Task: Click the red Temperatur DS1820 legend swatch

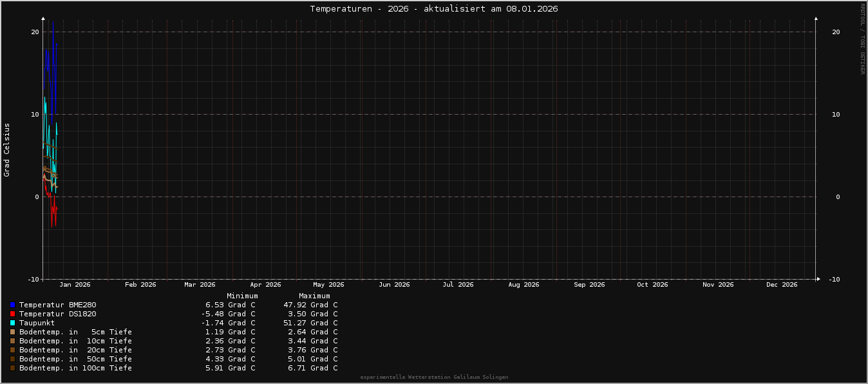Action: pos(12,314)
